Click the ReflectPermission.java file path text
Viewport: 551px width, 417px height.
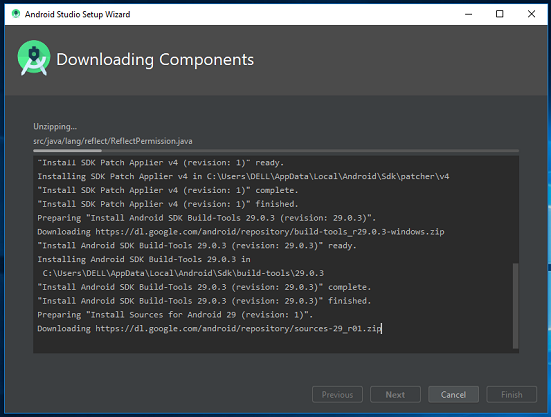click(x=112, y=141)
